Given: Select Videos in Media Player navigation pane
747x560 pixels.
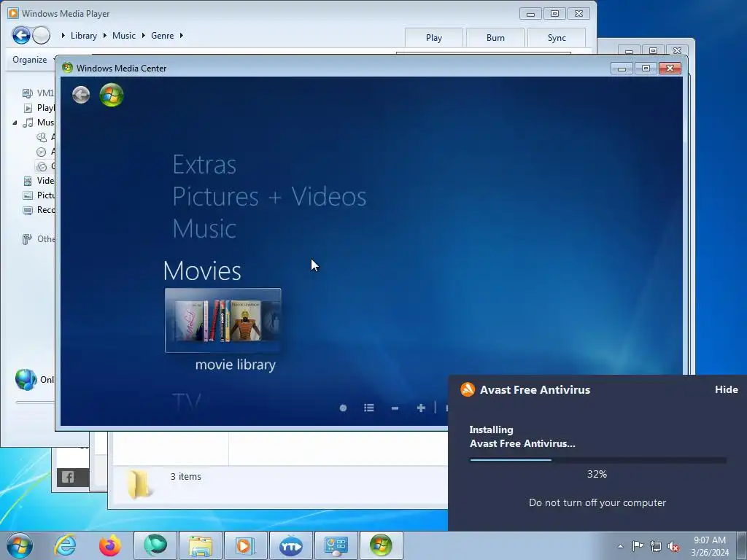Looking at the screenshot, I should [39, 181].
